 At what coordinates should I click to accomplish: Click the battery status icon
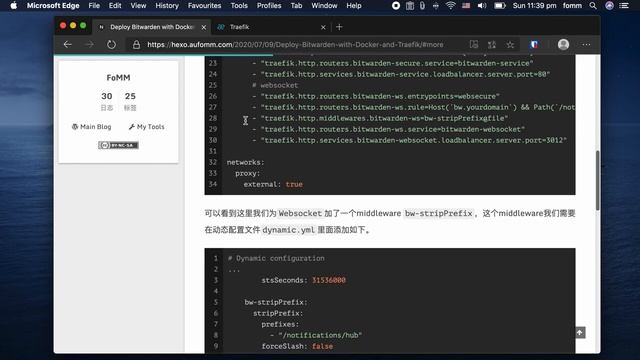pos(500,6)
